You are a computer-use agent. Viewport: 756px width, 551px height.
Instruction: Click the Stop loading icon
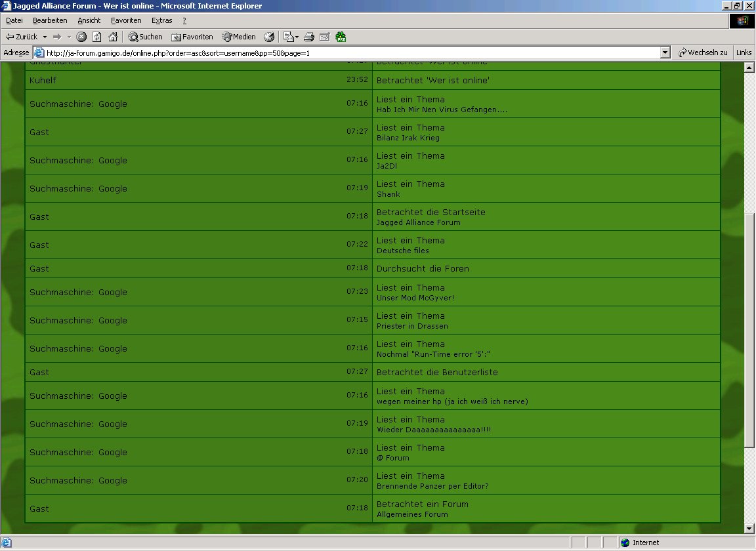tap(81, 37)
